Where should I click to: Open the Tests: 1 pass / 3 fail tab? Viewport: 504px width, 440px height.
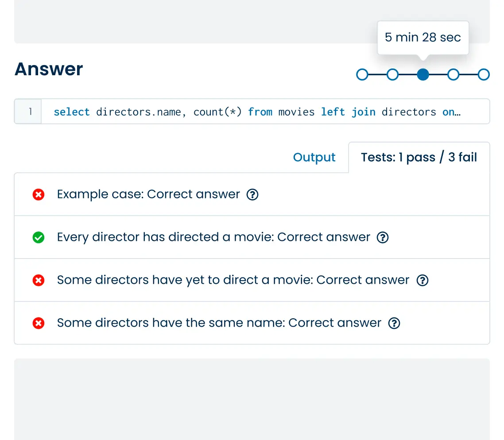tap(419, 158)
